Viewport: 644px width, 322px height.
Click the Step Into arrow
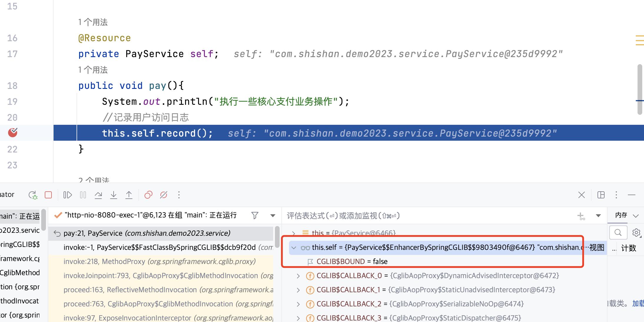[x=114, y=195]
